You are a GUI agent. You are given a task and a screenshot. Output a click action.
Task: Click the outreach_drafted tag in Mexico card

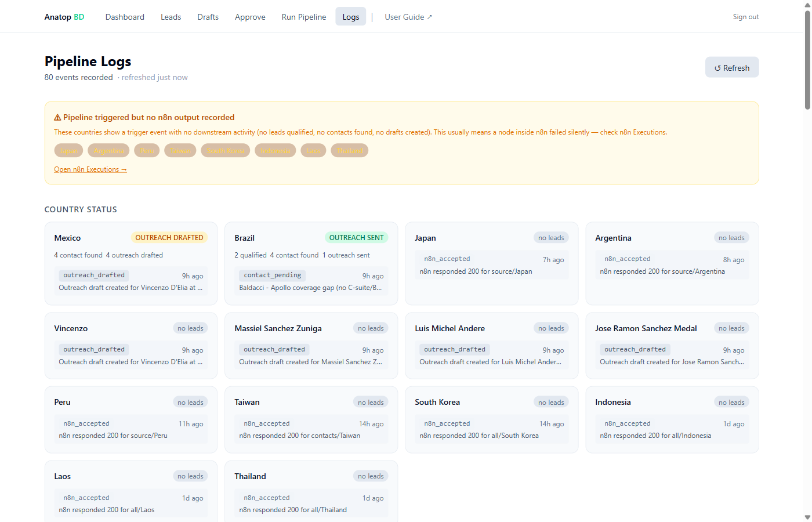coord(94,275)
